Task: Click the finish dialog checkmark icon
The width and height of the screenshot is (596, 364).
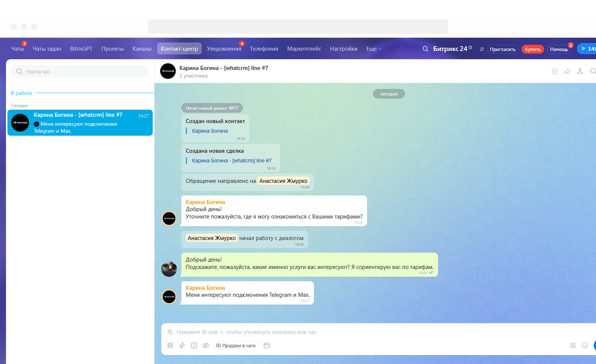Action: 554,72
